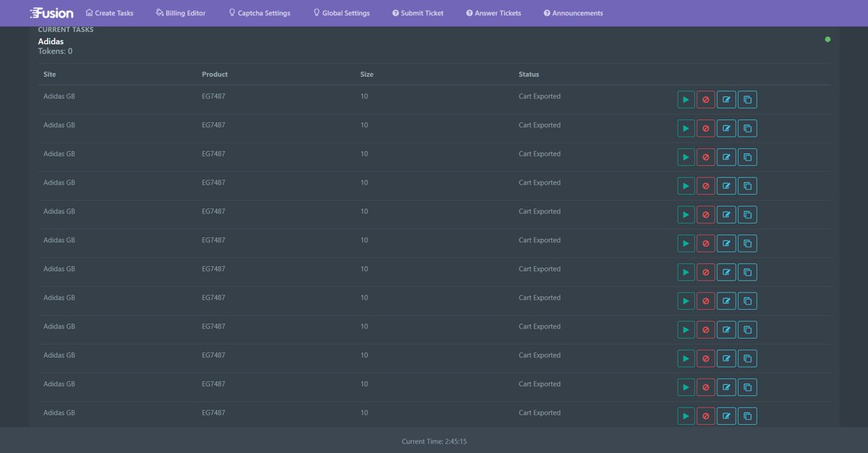Edit the eleventh task row
Screen dimensions: 868x453
(726, 387)
